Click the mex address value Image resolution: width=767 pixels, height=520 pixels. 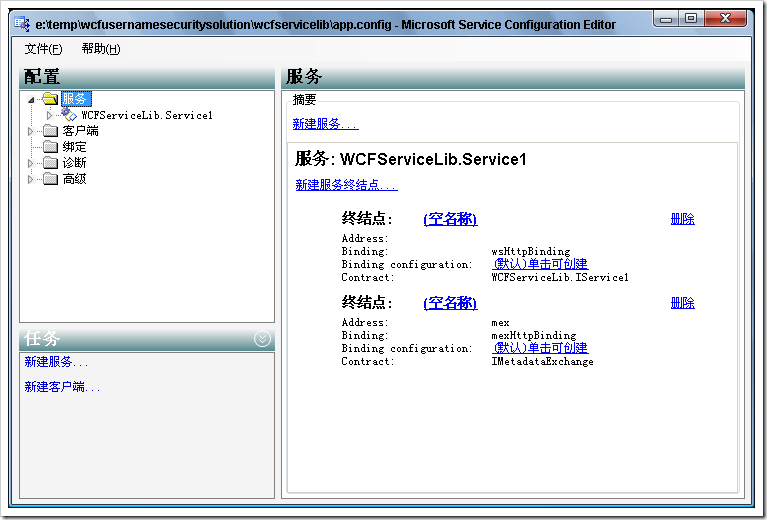(500, 323)
